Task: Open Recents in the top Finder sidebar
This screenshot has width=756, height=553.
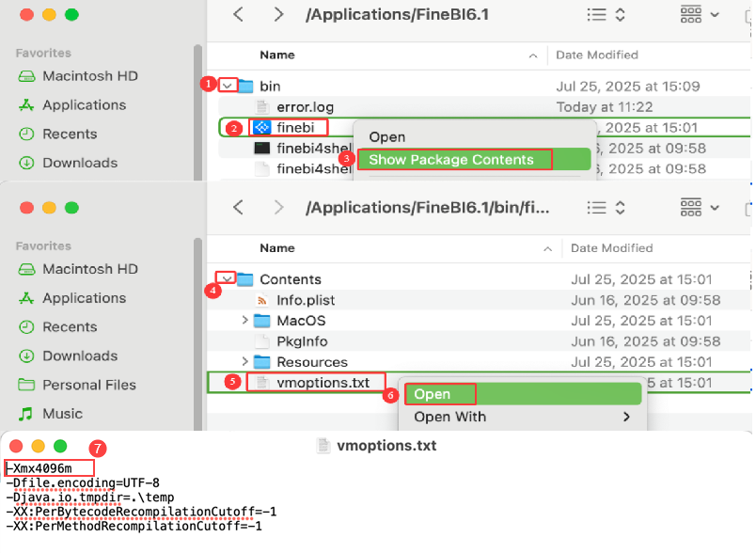Action: click(x=70, y=134)
